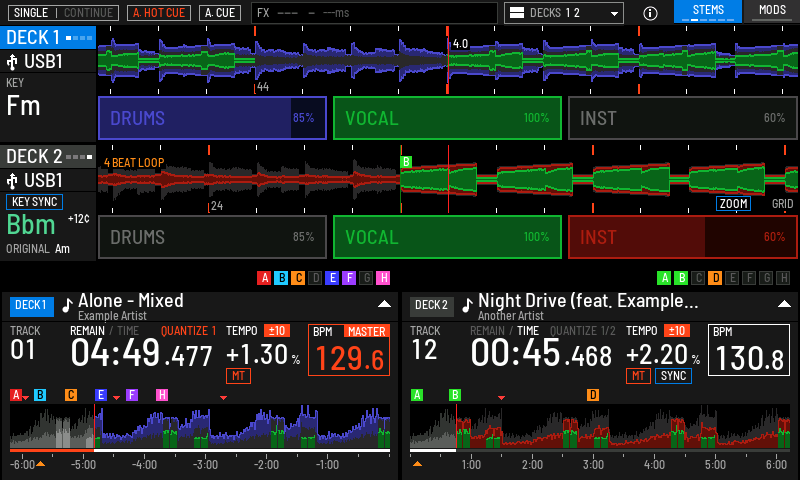This screenshot has width=800, height=480.
Task: Switch to the MODS tab
Action: pos(772,11)
